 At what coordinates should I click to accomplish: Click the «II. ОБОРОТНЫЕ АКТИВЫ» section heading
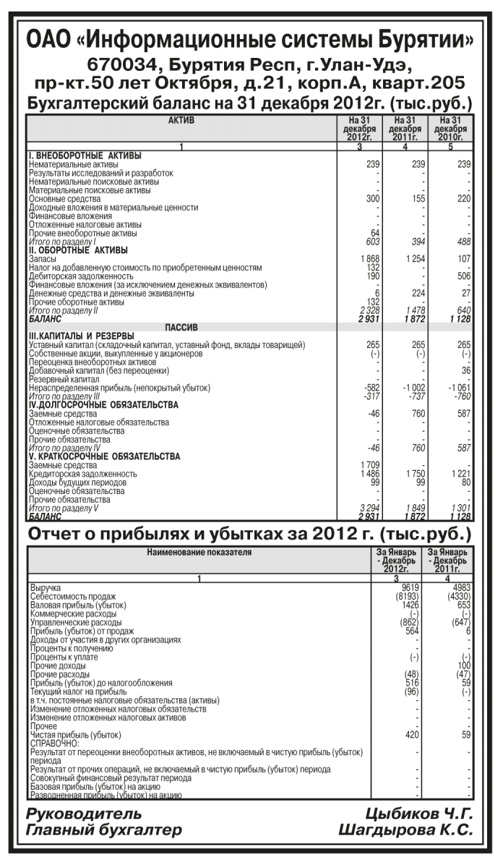pyautogui.click(x=78, y=250)
